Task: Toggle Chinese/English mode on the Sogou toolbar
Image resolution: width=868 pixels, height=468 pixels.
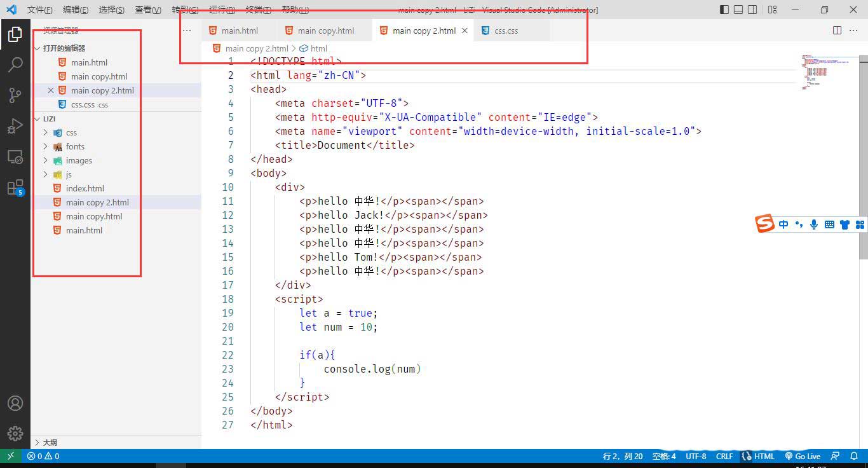Action: [x=783, y=224]
